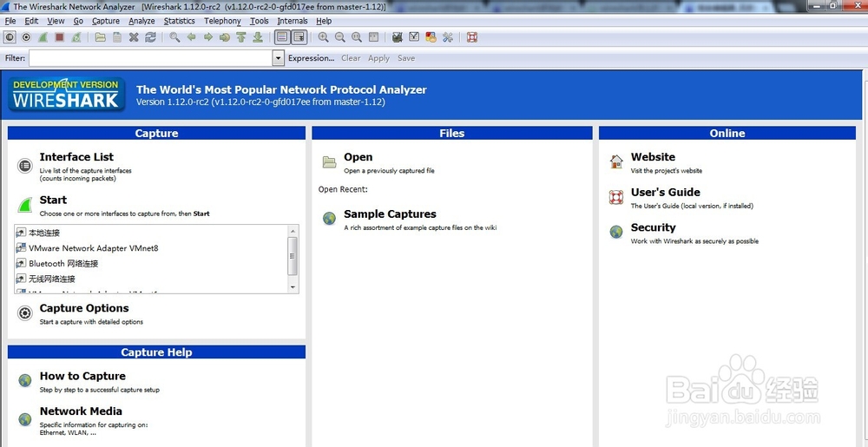This screenshot has width=868, height=447.
Task: Close this capture file with the X icon
Action: point(134,37)
